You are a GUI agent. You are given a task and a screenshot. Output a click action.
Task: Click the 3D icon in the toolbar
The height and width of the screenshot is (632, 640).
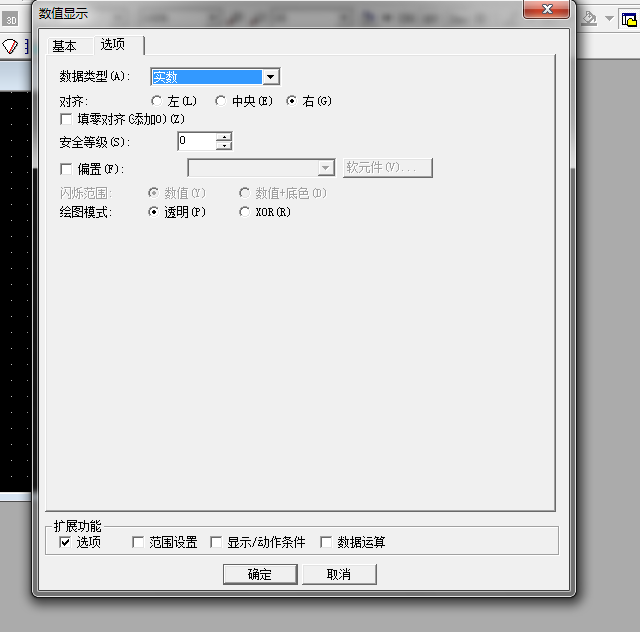point(11,18)
